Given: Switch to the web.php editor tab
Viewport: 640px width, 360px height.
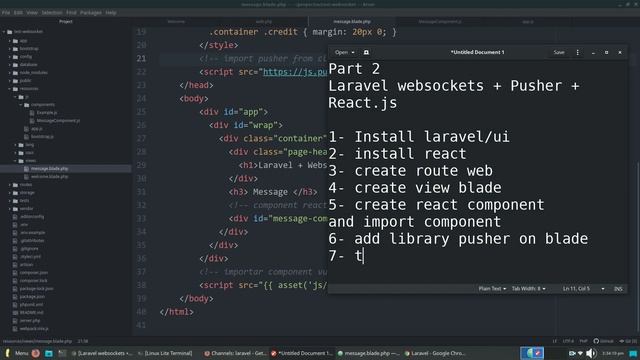Looking at the screenshot, I should coord(264,22).
